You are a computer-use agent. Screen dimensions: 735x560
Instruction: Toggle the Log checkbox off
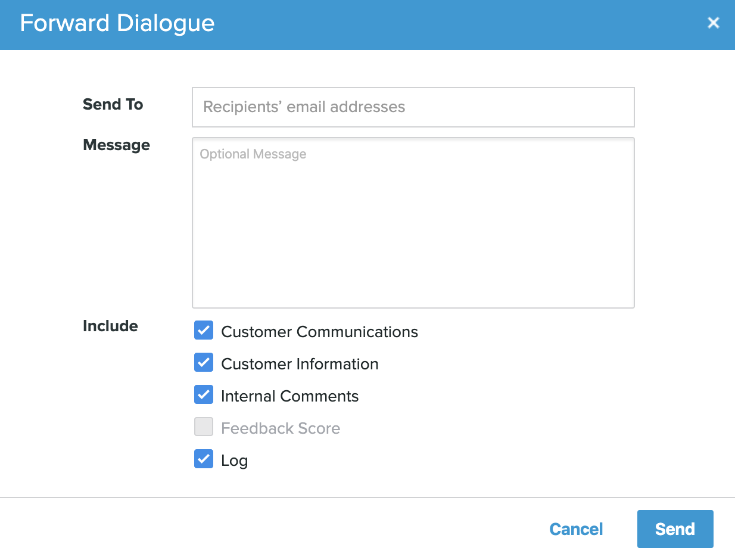coord(204,459)
